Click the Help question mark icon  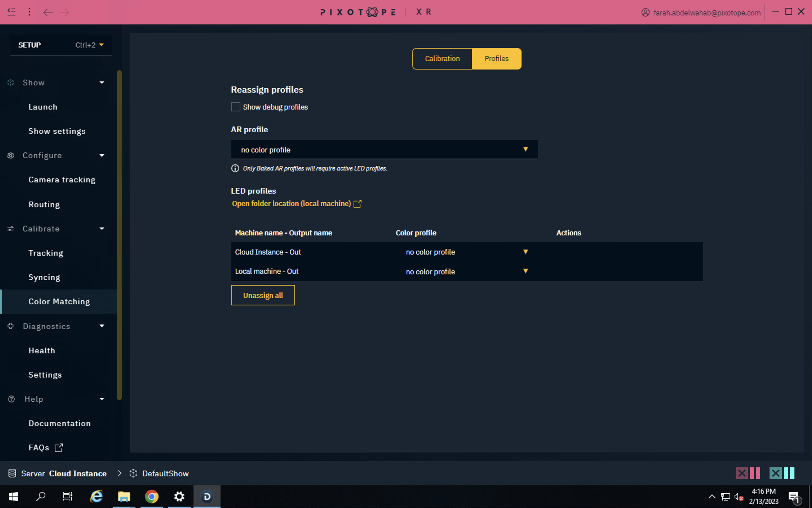(x=11, y=399)
